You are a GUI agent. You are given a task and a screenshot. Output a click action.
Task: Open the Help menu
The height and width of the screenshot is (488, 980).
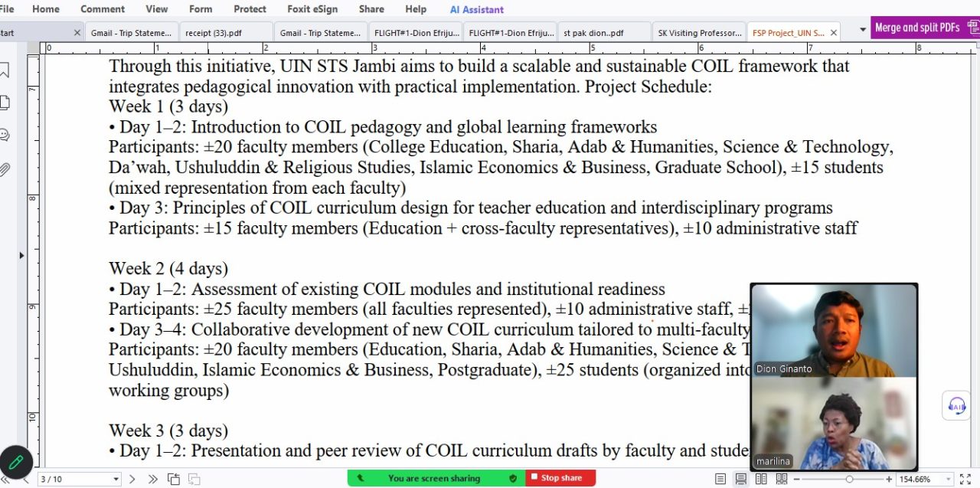(416, 9)
